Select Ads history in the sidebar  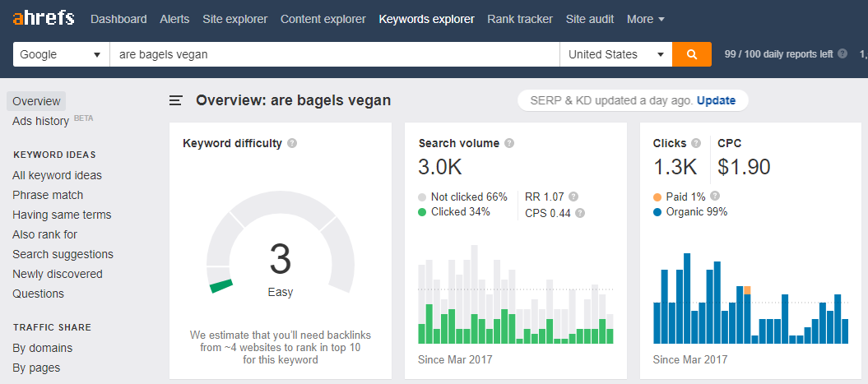(x=40, y=121)
